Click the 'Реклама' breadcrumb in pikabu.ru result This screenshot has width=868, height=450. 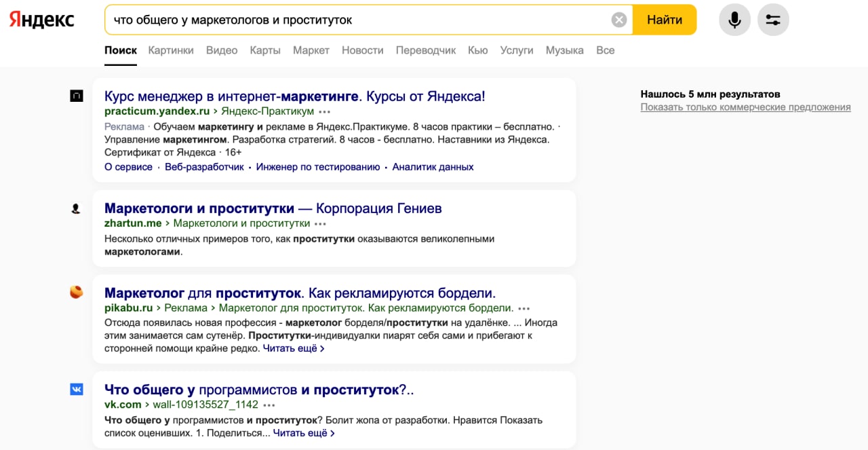click(186, 308)
